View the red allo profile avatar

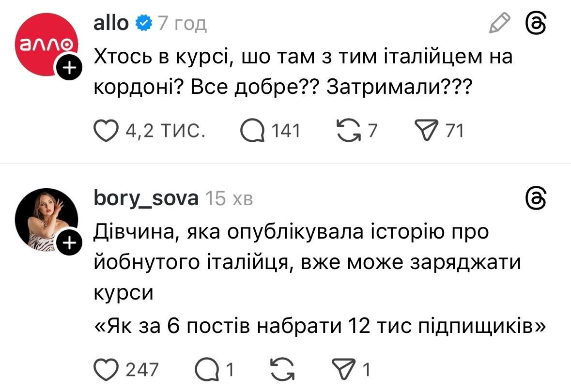pos(44,46)
